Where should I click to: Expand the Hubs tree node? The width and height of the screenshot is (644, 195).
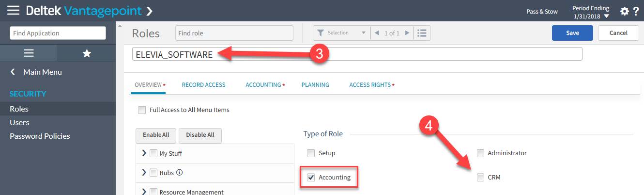pyautogui.click(x=144, y=172)
